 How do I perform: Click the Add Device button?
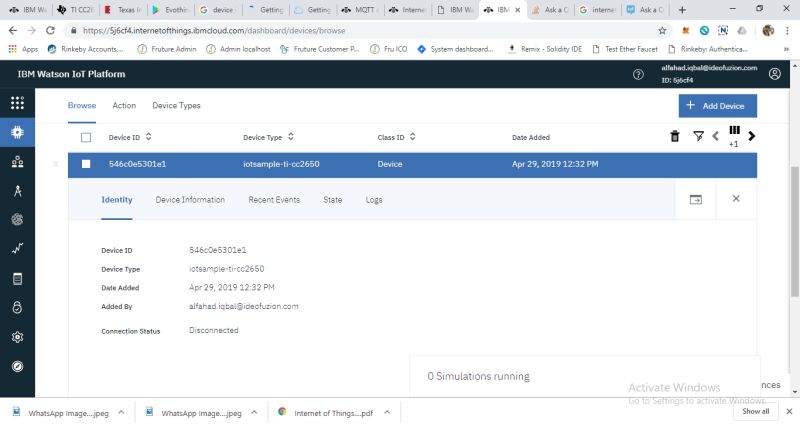click(x=717, y=106)
